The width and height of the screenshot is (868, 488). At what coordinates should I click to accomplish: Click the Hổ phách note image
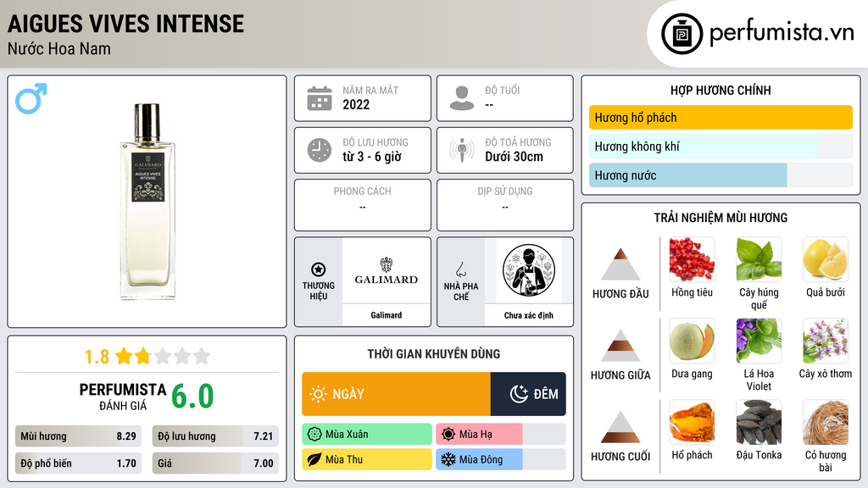point(692,422)
